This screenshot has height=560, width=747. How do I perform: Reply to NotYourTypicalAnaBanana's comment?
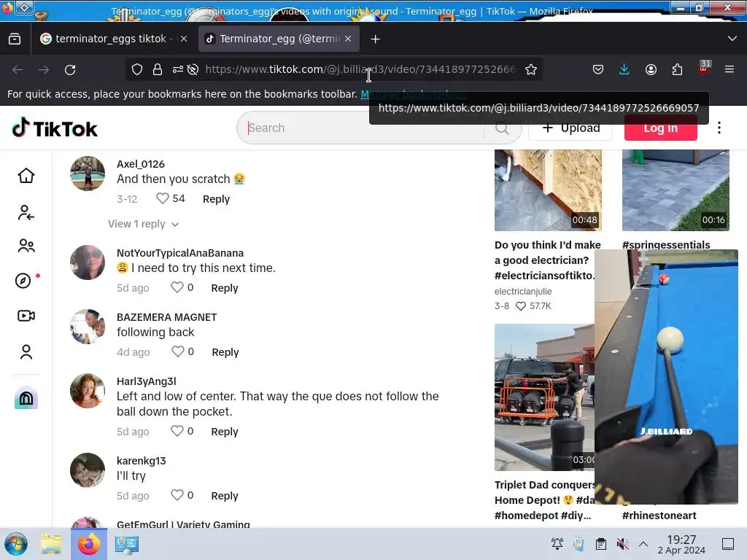click(x=225, y=288)
